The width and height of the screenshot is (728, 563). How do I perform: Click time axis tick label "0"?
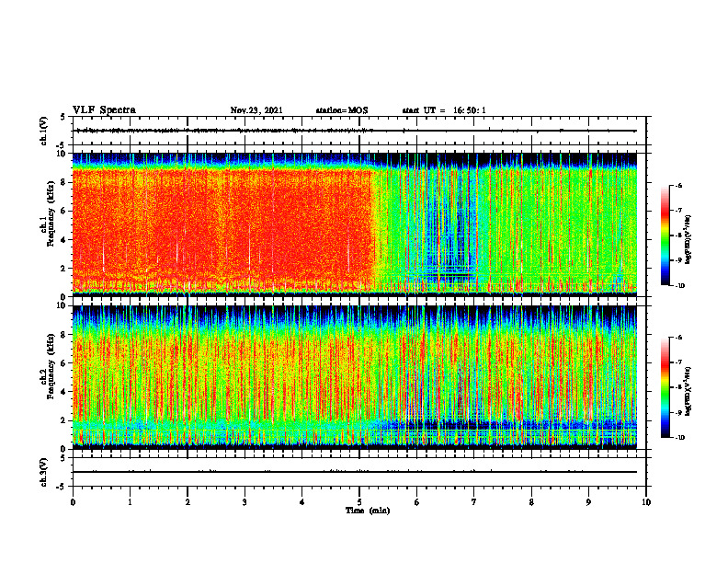coord(73,502)
